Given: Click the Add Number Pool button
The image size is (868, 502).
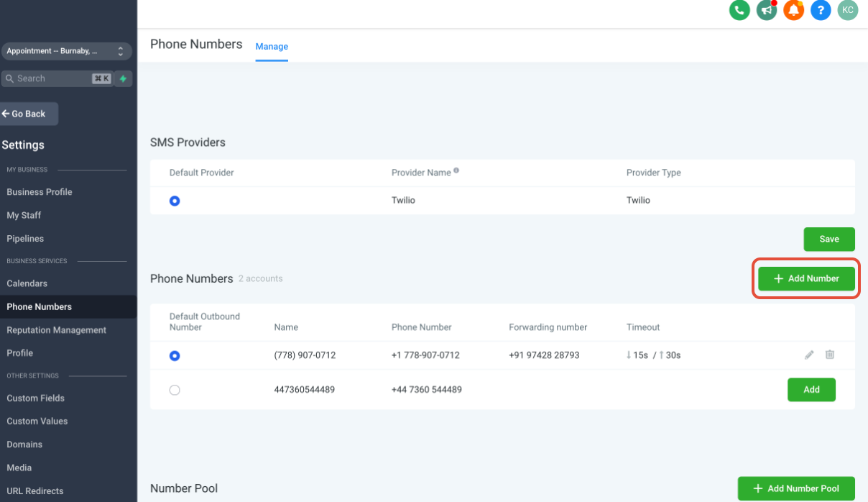Looking at the screenshot, I should 796,488.
